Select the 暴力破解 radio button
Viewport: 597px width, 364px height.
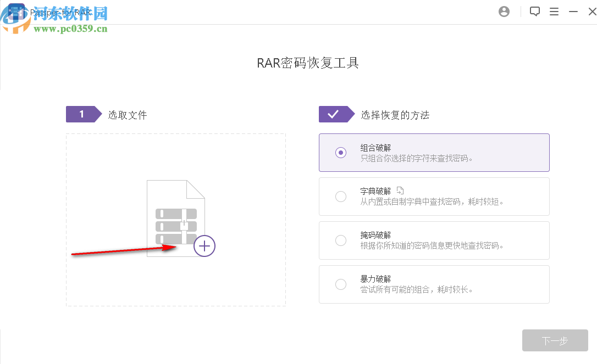click(340, 284)
